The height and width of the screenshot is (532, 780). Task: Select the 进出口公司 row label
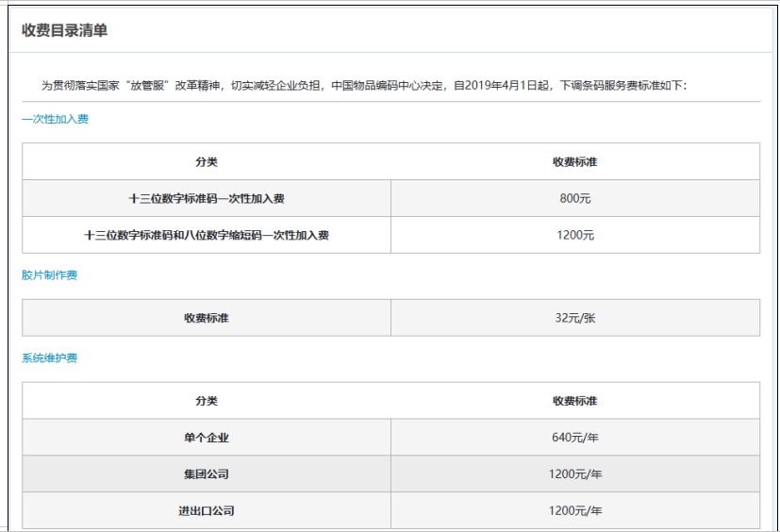pyautogui.click(x=207, y=510)
